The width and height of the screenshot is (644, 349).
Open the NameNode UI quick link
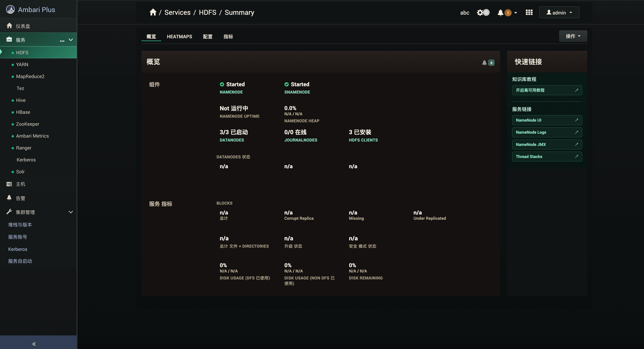(x=547, y=120)
